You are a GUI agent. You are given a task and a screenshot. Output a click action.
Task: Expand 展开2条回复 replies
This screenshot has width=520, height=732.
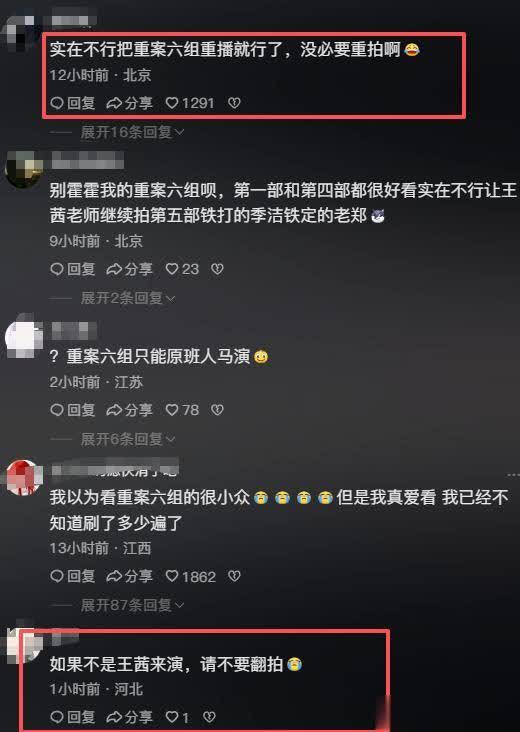pyautogui.click(x=128, y=298)
